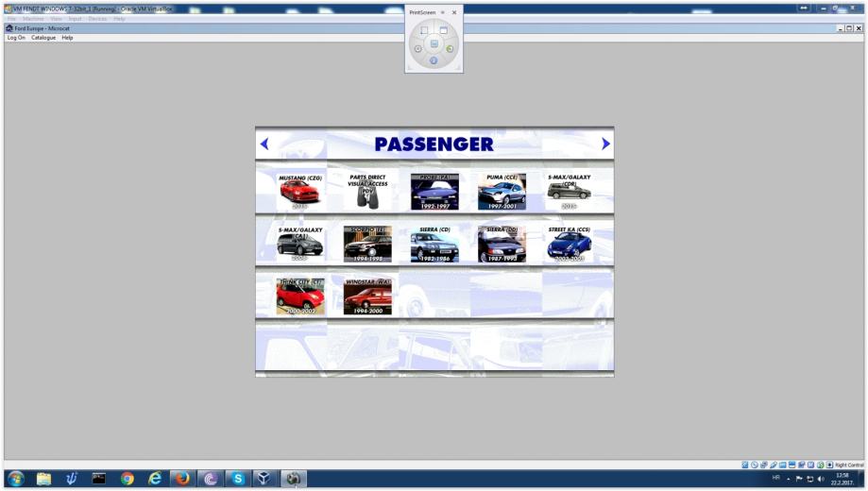Open Microcat Help menu
This screenshot has width=868, height=491.
click(67, 38)
